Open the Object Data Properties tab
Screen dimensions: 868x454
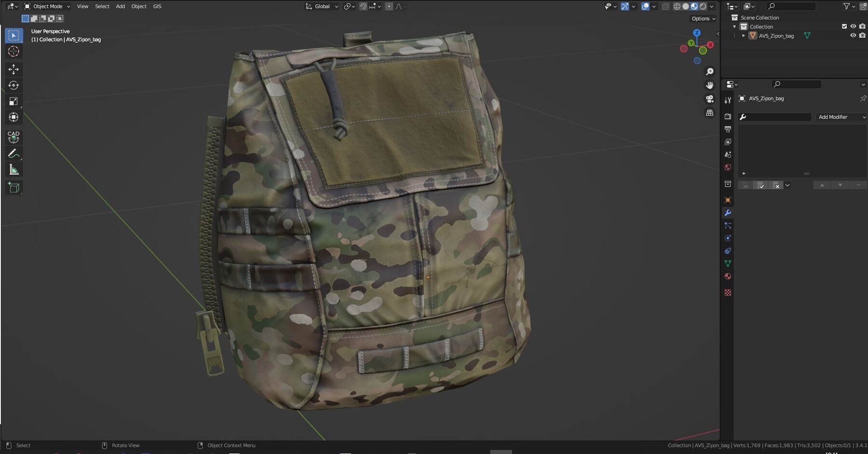point(728,264)
